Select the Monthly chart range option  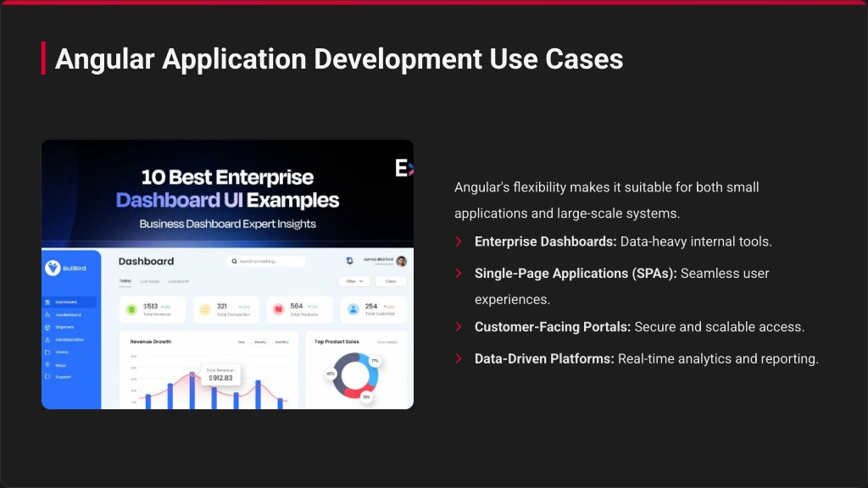pos(281,342)
